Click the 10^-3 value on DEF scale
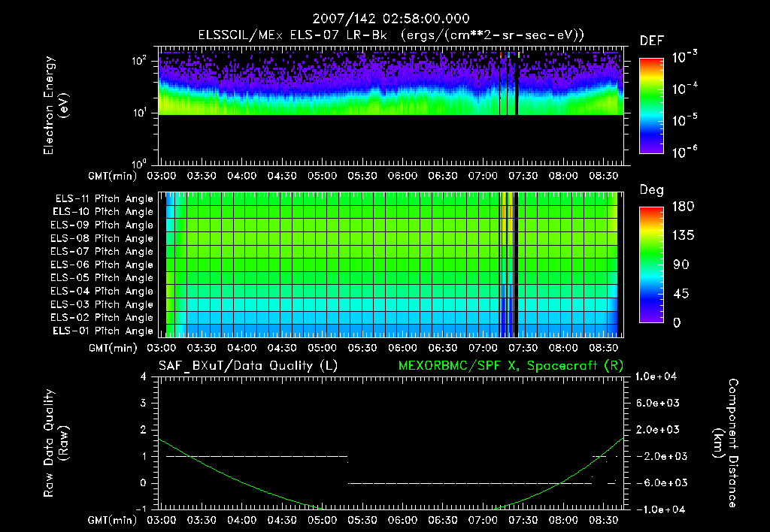 point(684,57)
